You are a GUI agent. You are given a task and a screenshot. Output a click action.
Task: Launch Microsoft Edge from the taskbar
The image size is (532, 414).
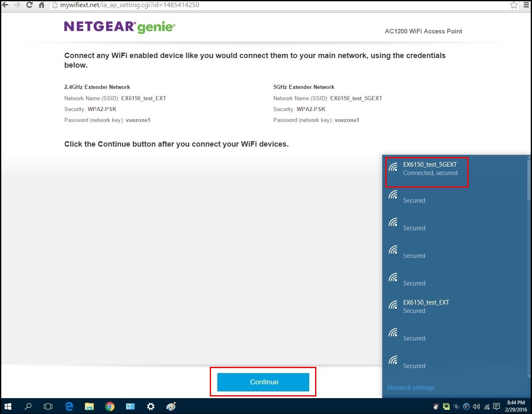[69, 406]
